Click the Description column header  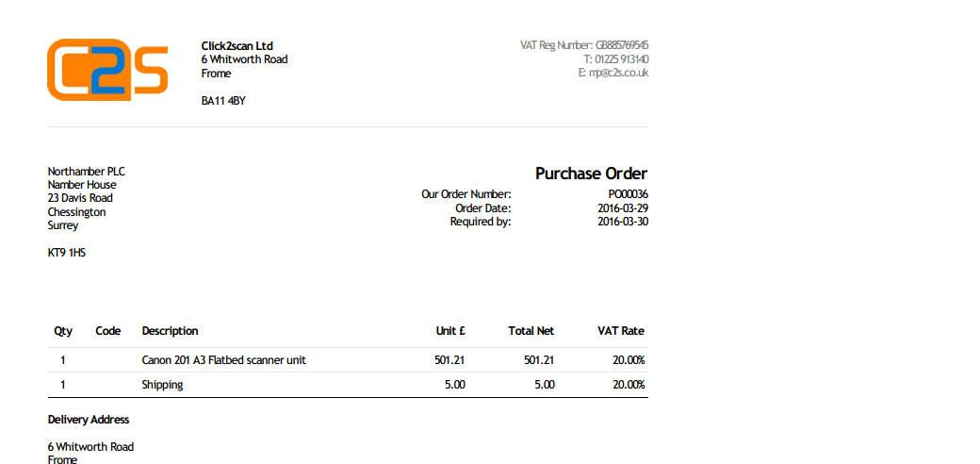170,331
